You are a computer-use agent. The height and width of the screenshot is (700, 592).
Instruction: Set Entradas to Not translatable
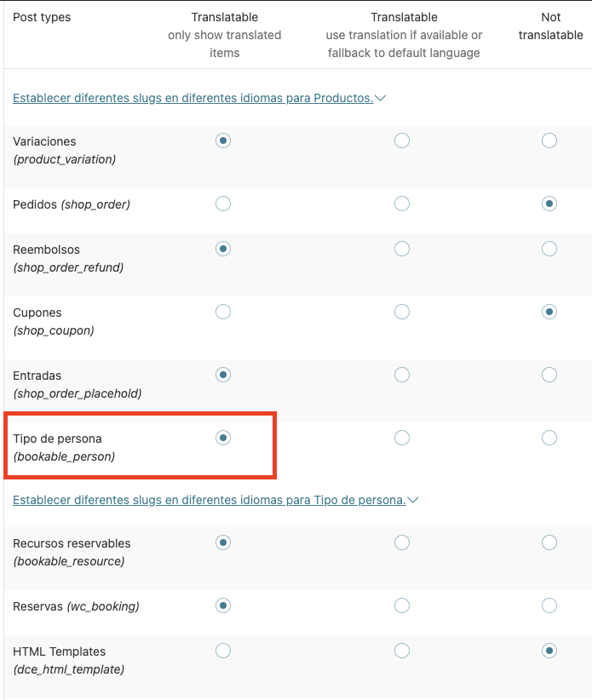click(549, 375)
